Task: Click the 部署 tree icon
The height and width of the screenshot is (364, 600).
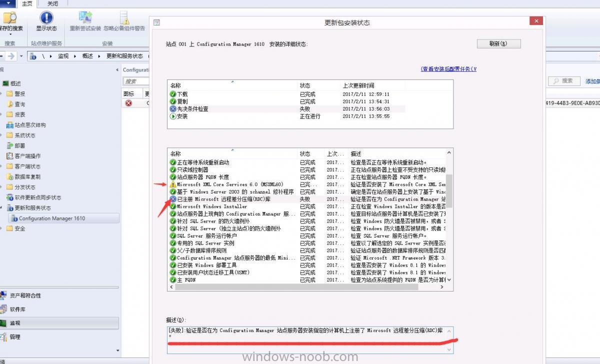Action: click(x=10, y=145)
